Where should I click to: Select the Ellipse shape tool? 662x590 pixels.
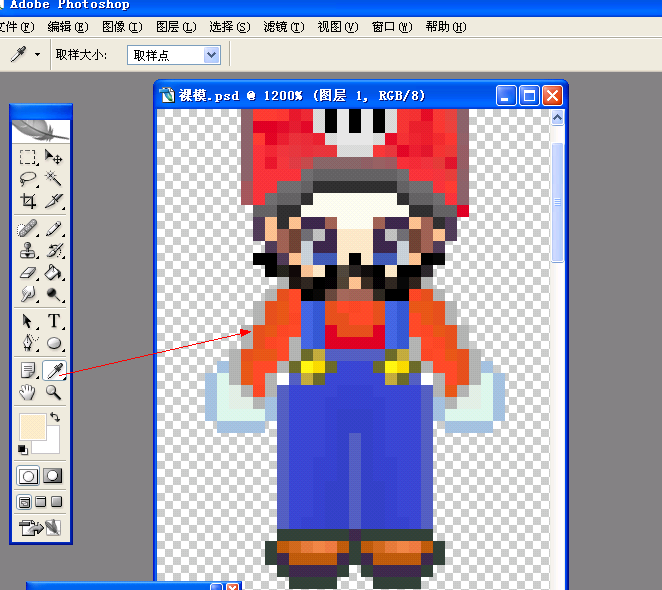(54, 343)
